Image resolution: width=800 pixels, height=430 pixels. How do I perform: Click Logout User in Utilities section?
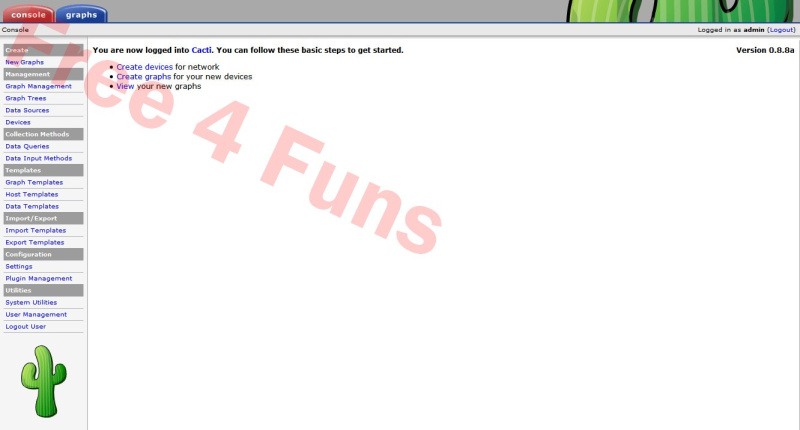tap(25, 326)
